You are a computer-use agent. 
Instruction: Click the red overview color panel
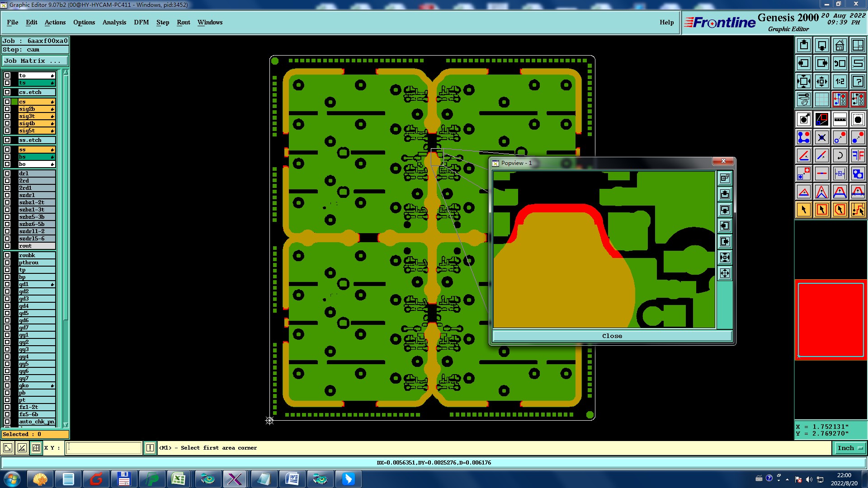coord(830,319)
